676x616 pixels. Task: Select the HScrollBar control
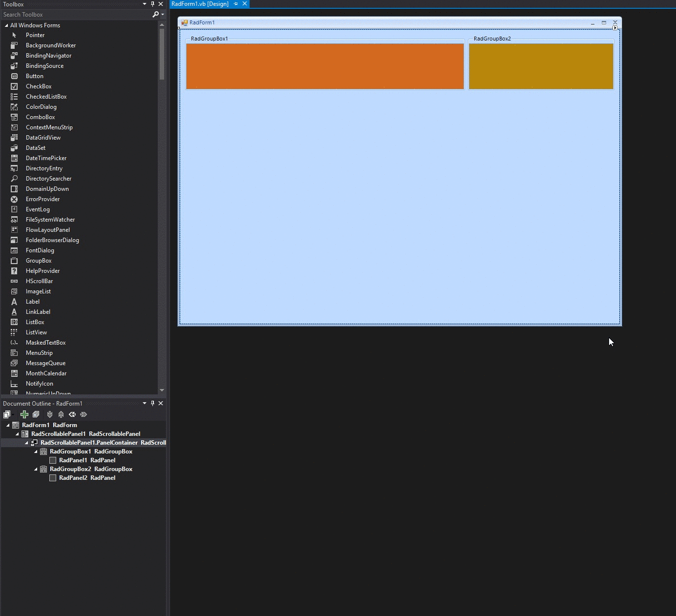pos(39,281)
